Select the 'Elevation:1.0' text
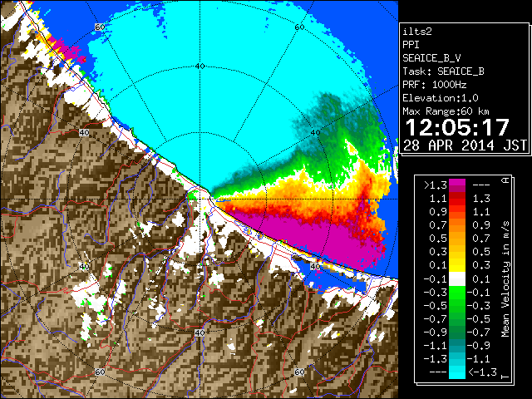This screenshot has height=399, width=532. [x=441, y=98]
